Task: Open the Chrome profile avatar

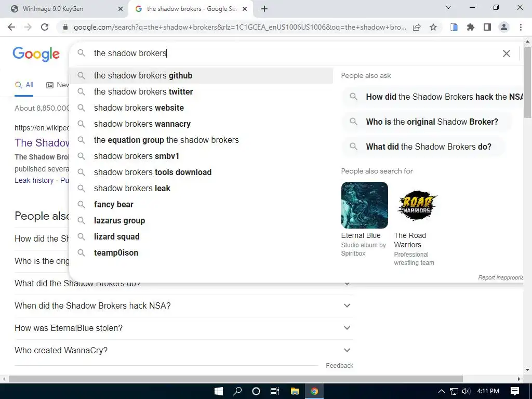Action: [504, 27]
